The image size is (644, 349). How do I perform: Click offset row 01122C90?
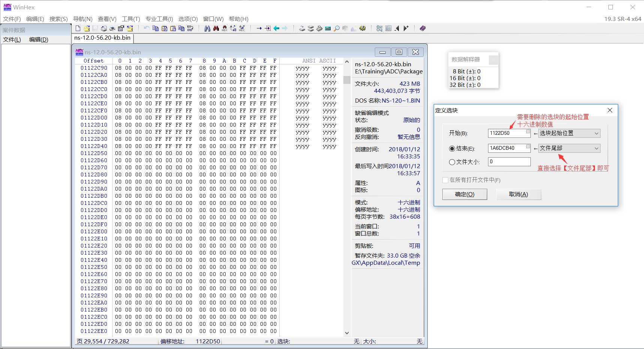[94, 68]
